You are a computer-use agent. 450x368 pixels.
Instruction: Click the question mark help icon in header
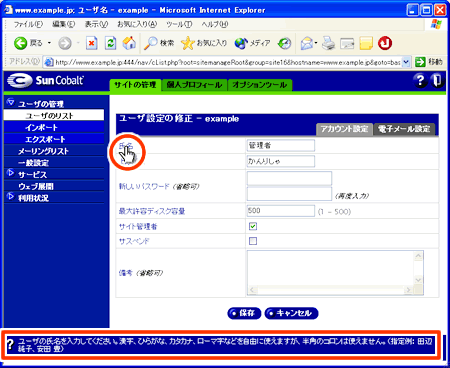[420, 80]
